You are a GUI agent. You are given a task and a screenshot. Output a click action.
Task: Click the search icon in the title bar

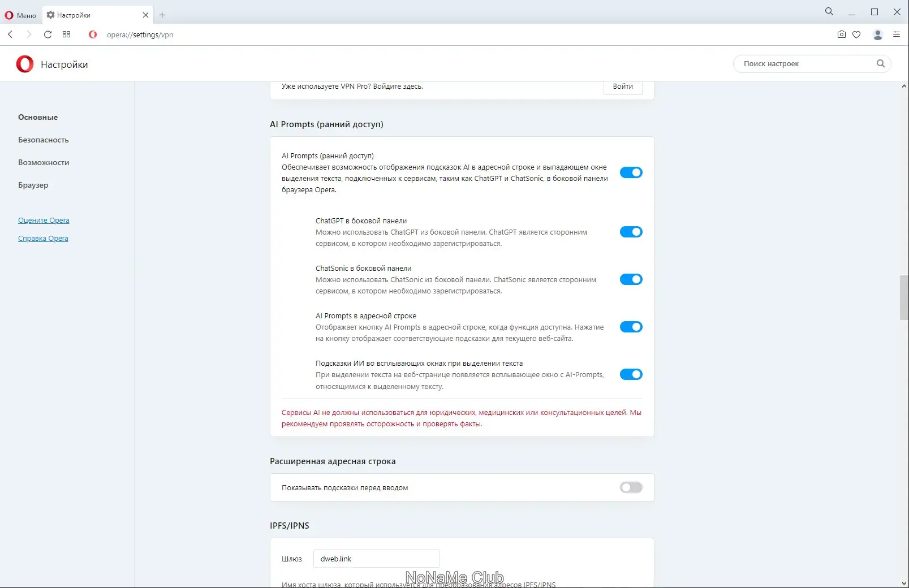point(829,11)
